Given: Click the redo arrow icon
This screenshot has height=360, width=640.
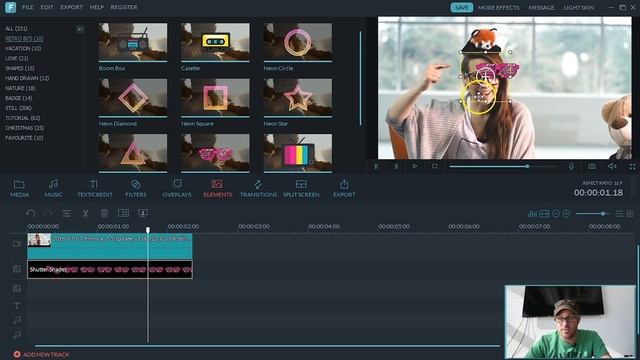Looking at the screenshot, I should click(48, 213).
